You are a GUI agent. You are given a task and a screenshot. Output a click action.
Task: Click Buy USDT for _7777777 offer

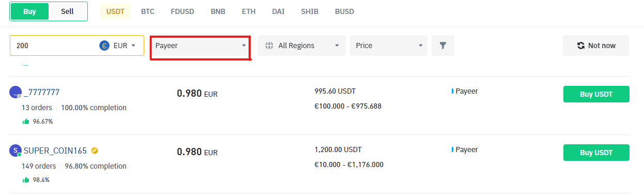click(596, 94)
